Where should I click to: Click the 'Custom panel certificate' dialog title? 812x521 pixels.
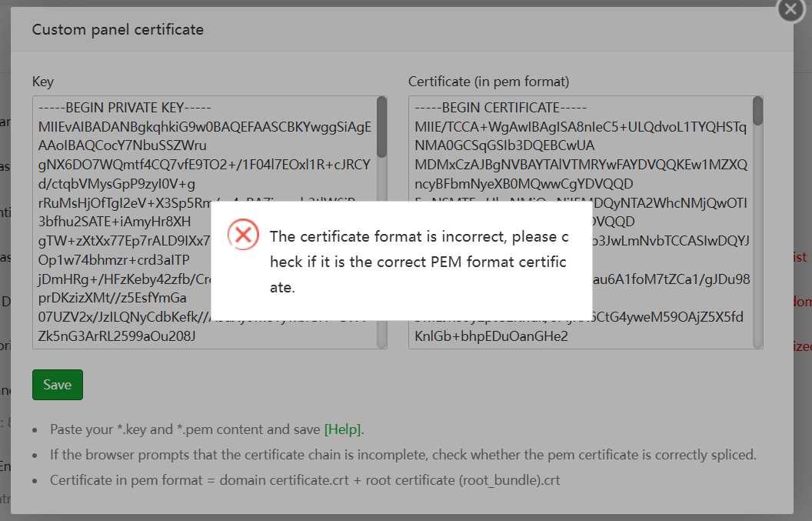[118, 30]
